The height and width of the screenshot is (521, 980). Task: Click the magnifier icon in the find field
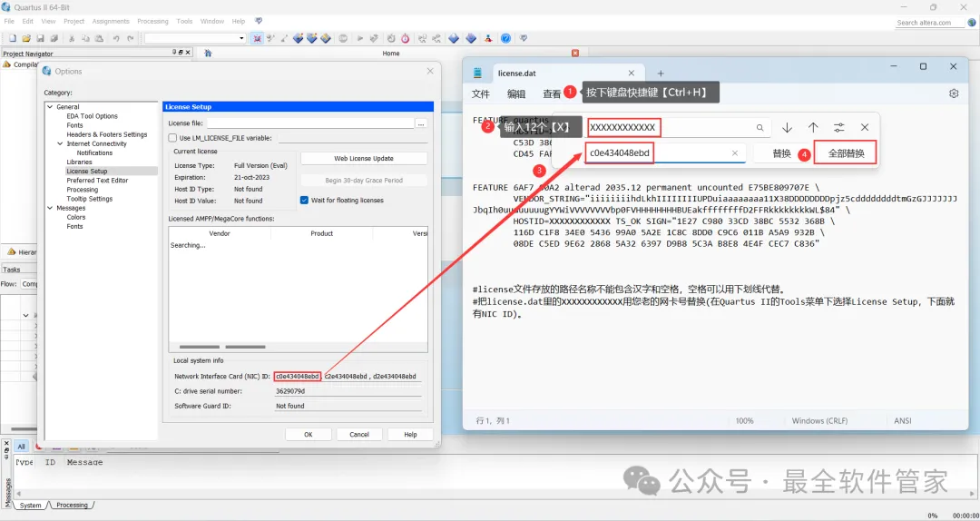760,128
